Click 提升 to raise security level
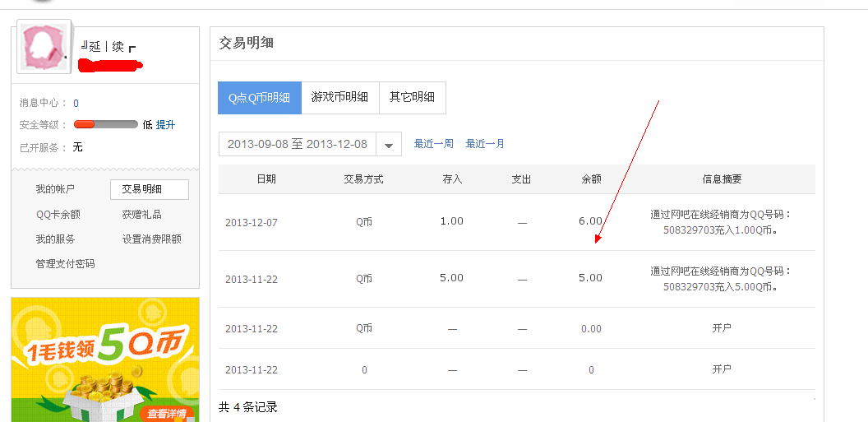 point(165,124)
